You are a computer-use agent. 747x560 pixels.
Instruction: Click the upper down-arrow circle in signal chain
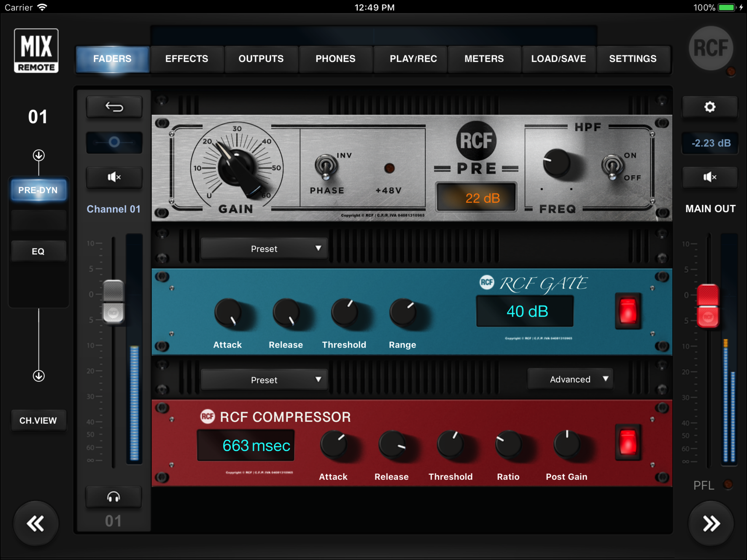click(39, 155)
